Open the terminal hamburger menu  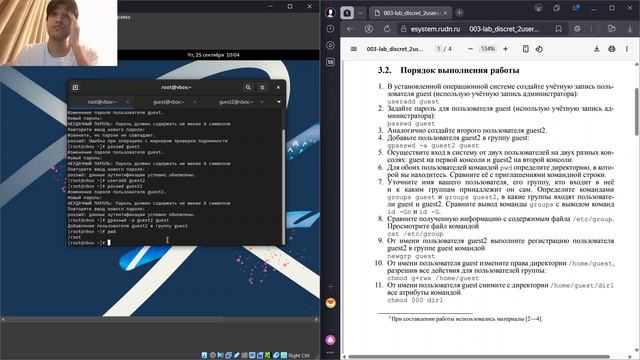tap(262, 87)
